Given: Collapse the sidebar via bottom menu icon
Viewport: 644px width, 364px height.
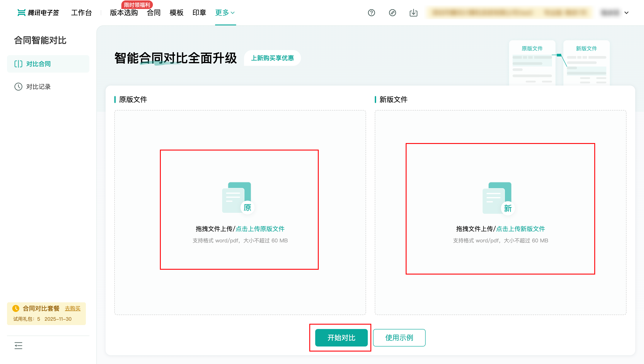Looking at the screenshot, I should [18, 345].
